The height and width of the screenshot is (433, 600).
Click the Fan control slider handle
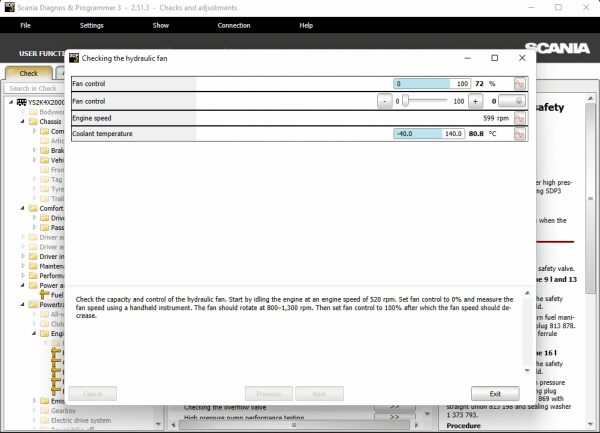(x=406, y=101)
